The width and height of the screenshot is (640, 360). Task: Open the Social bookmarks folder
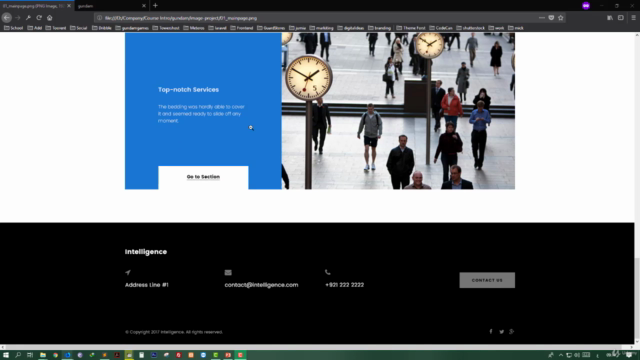pos(78,28)
